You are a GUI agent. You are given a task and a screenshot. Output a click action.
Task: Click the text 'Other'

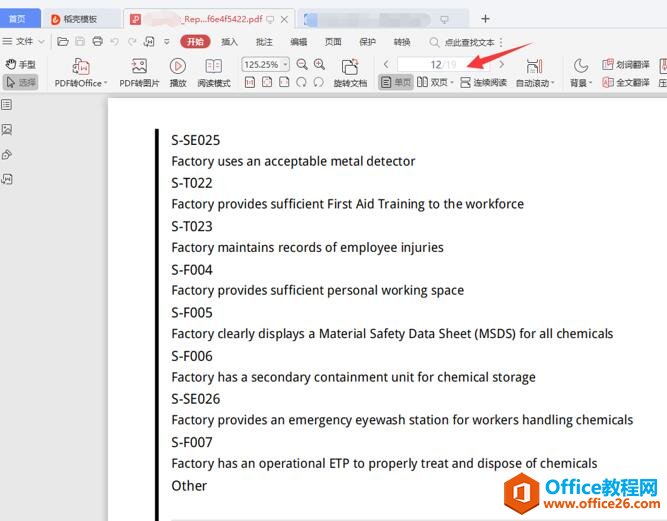coord(189,486)
